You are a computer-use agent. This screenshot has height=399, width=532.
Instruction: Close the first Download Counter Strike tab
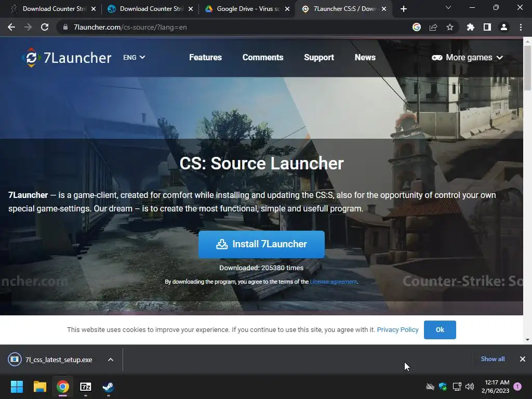coord(94,9)
